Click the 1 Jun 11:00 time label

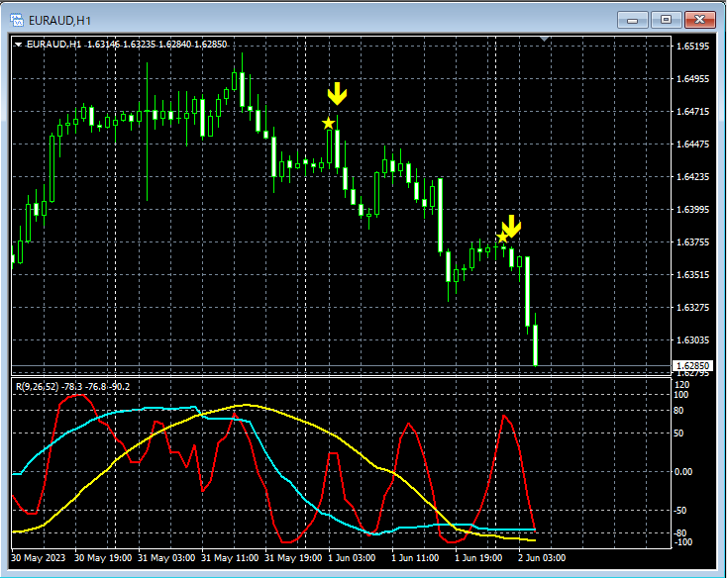click(415, 557)
